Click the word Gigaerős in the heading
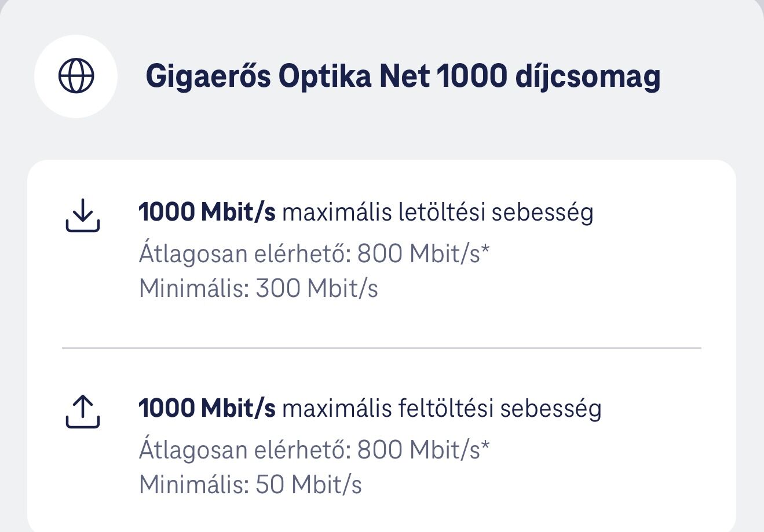764x532 pixels. point(208,77)
